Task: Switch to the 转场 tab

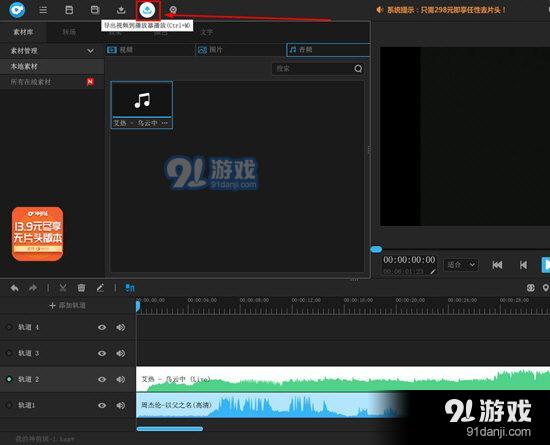Action: pyautogui.click(x=69, y=32)
